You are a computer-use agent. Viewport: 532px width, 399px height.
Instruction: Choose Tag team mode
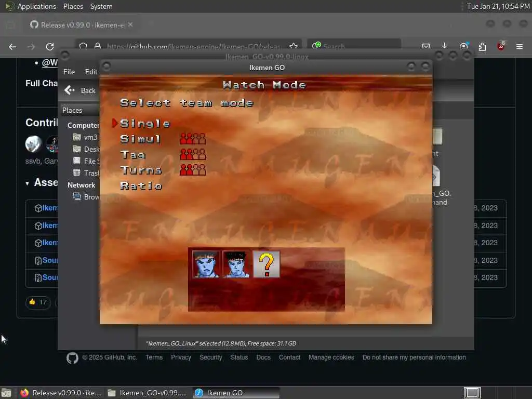click(132, 155)
